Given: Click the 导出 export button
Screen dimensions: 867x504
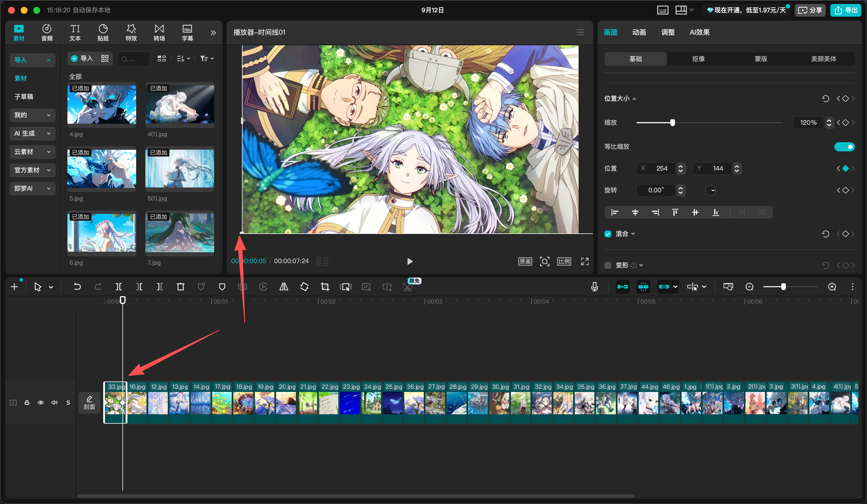Looking at the screenshot, I should click(846, 10).
